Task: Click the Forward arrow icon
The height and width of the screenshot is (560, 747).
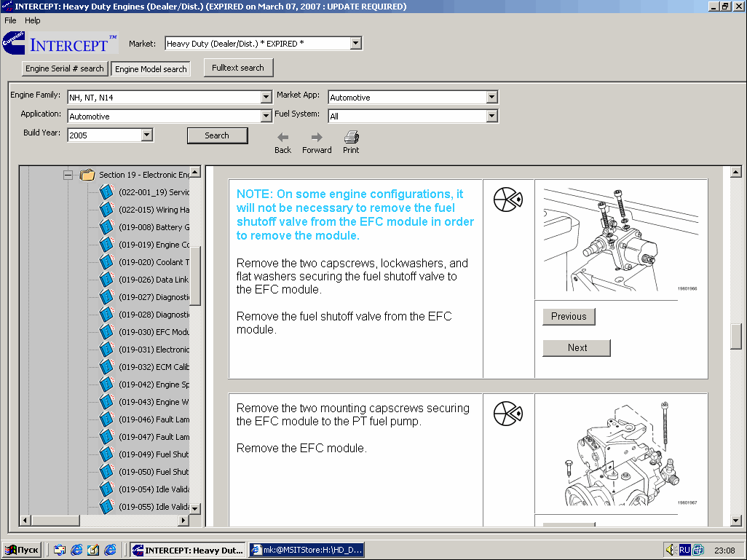Action: [x=317, y=137]
